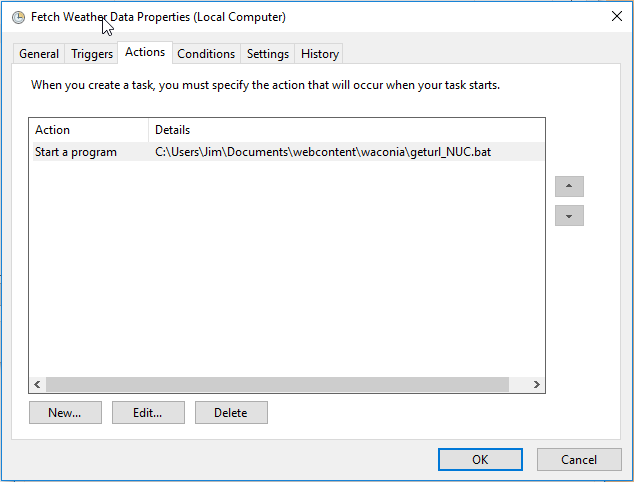The height and width of the screenshot is (482, 634).
Task: Move action down with the down arrow button
Action: tap(569, 216)
